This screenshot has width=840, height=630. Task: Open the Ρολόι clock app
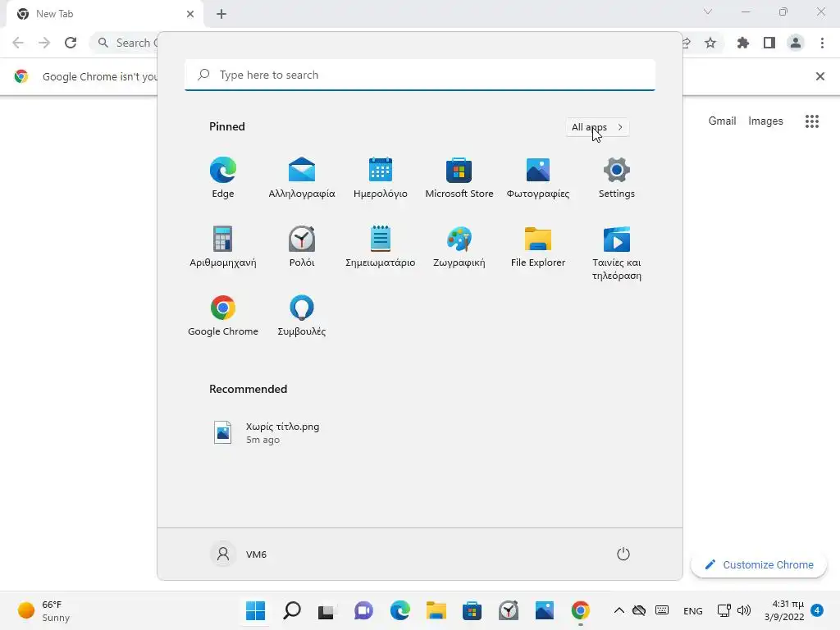(x=302, y=246)
